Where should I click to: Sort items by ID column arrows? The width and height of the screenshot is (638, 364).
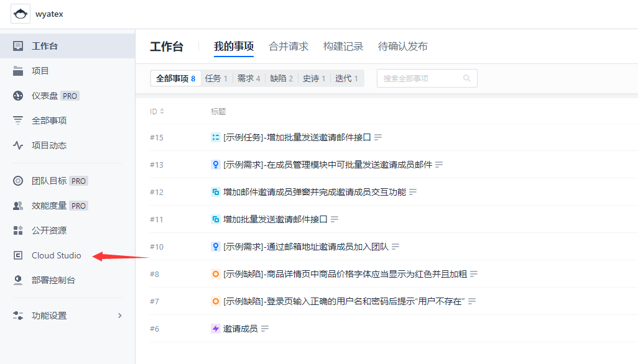pyautogui.click(x=162, y=111)
